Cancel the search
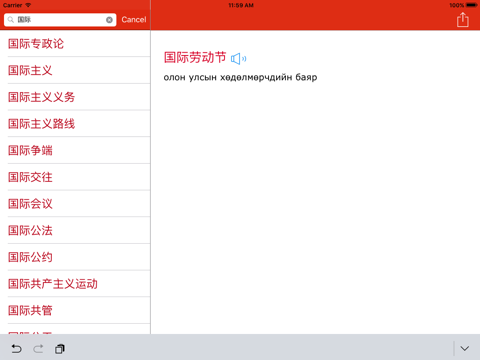Viewport: 480px width, 360px height. (x=134, y=20)
